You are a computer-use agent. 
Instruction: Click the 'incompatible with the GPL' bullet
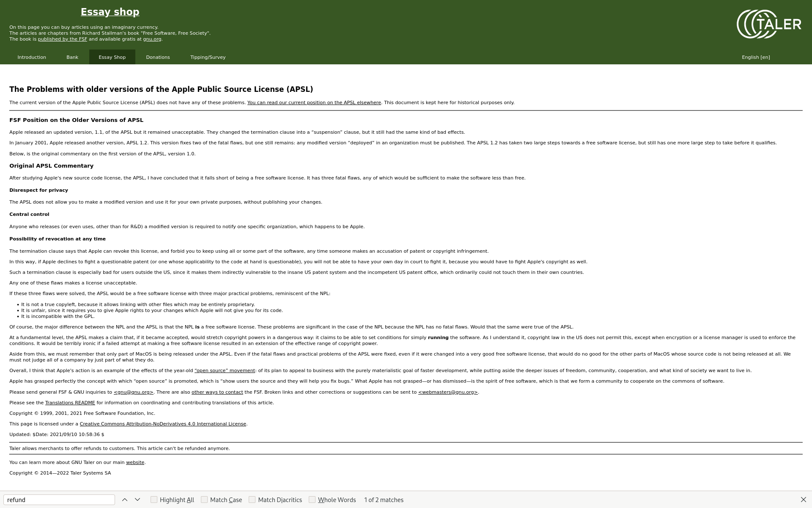(x=58, y=316)
